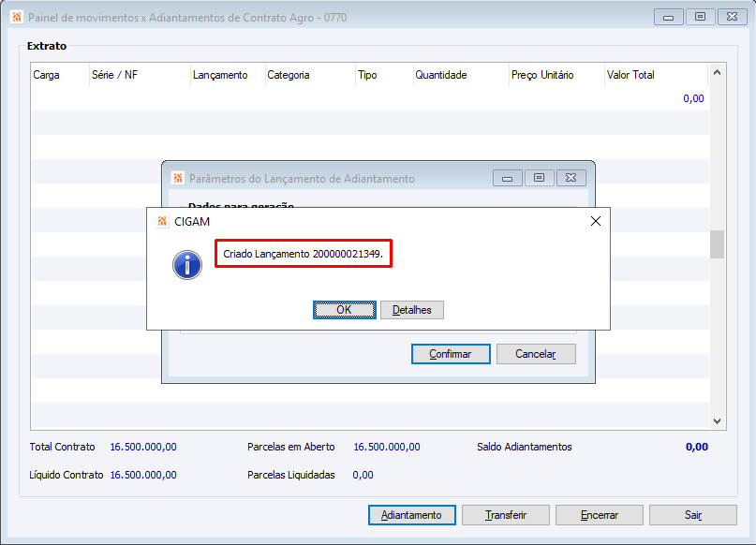Close the Painel de movimentos window
This screenshot has width=756, height=545.
click(732, 17)
